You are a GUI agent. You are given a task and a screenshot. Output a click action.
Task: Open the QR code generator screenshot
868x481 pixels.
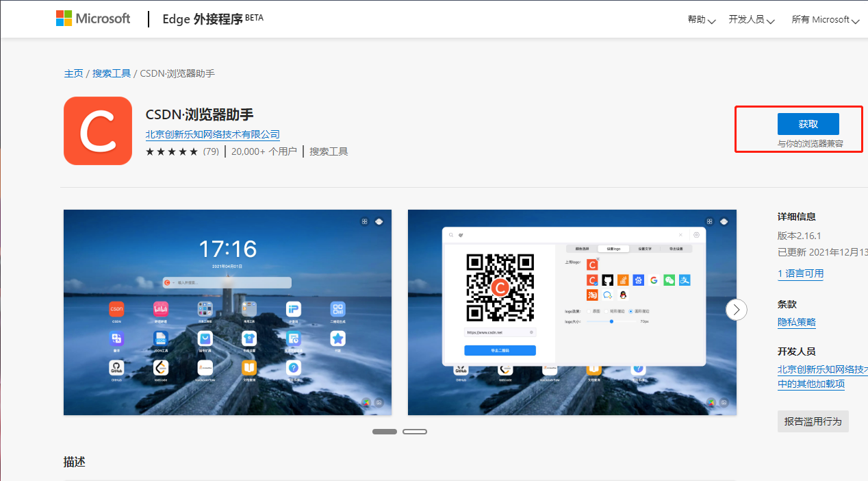(x=572, y=312)
